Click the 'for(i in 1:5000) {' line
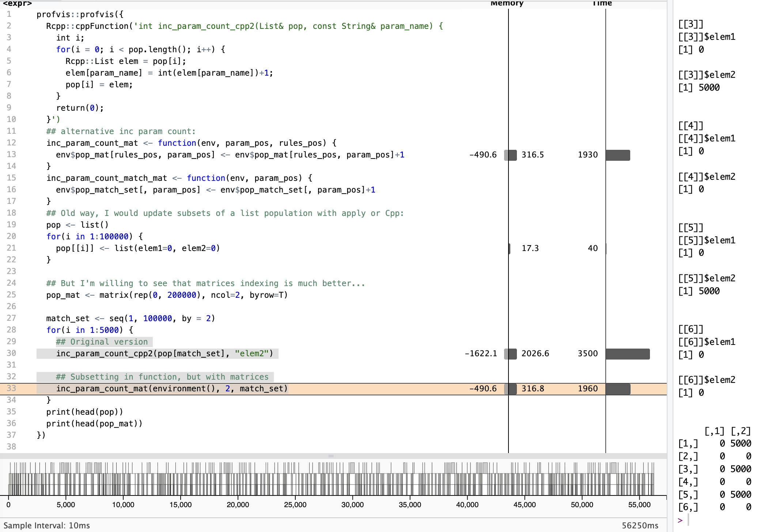Image resolution: width=764 pixels, height=532 pixels. tap(90, 330)
